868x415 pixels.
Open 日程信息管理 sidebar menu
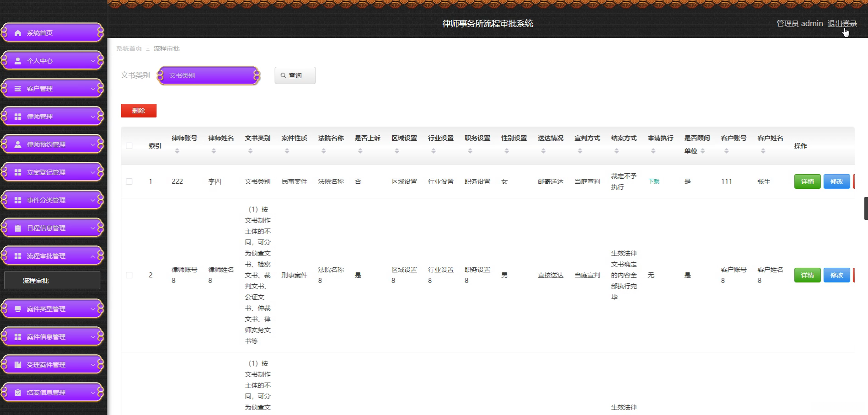52,228
